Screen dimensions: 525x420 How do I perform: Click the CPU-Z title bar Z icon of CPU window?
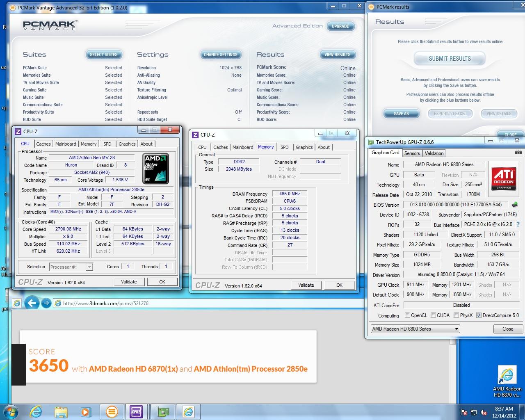[x=18, y=131]
